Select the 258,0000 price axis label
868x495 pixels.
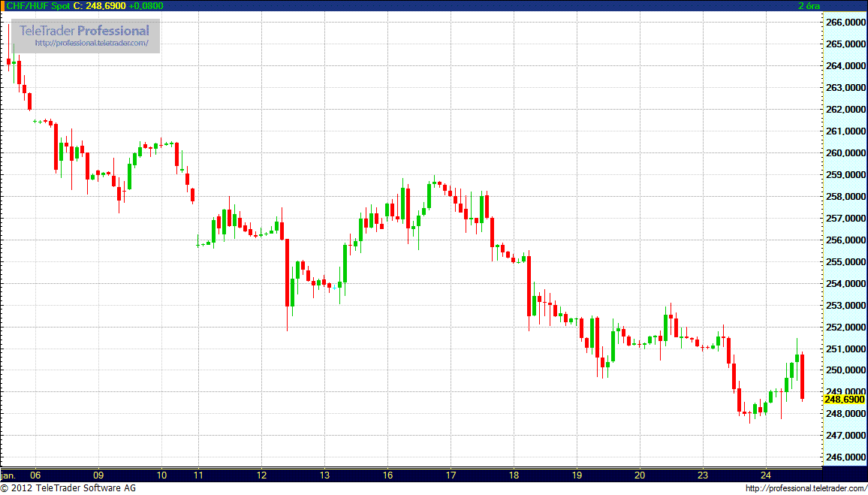(845, 197)
